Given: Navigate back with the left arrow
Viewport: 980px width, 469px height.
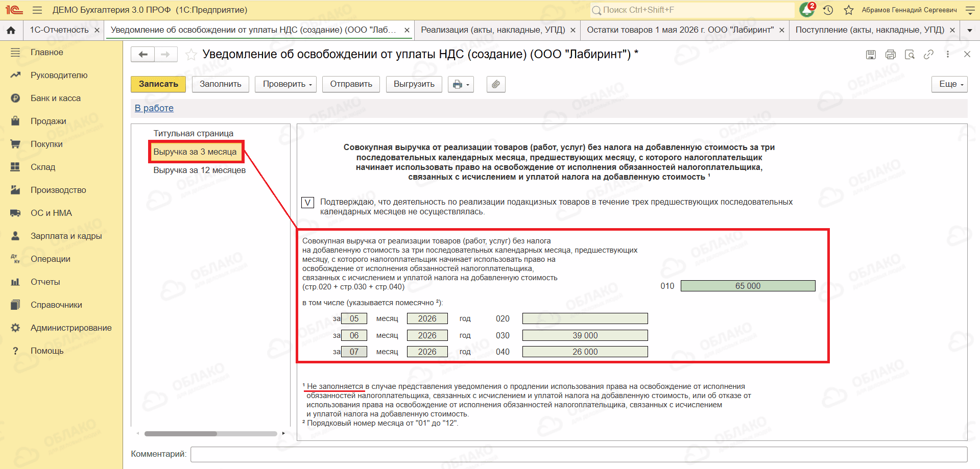Looking at the screenshot, I should (143, 55).
